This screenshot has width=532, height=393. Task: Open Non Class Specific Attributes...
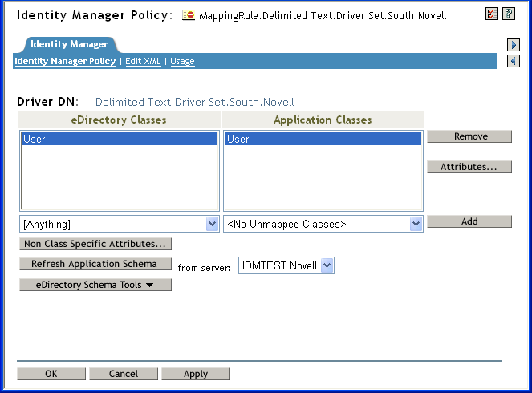95,244
